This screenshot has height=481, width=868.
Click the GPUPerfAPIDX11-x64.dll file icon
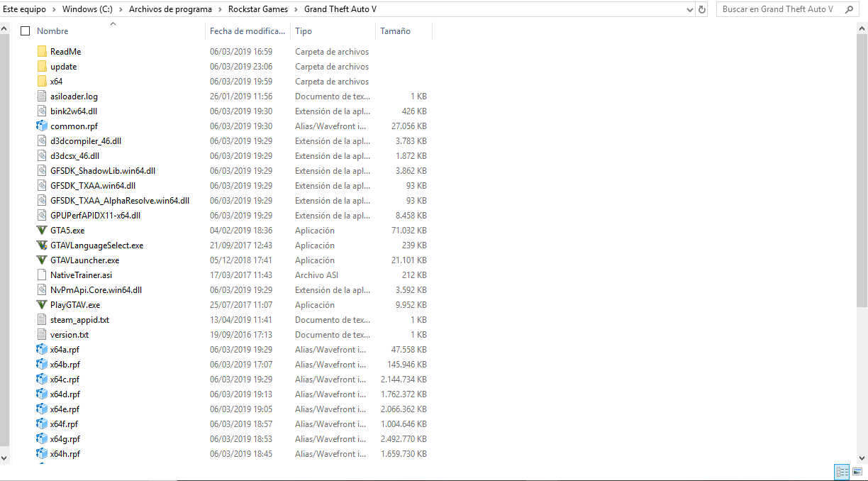42,216
